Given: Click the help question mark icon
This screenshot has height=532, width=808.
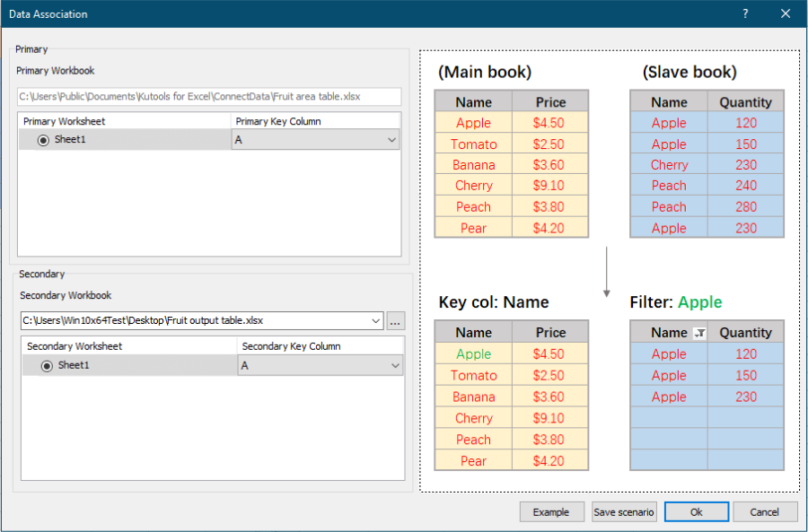Looking at the screenshot, I should point(745,13).
